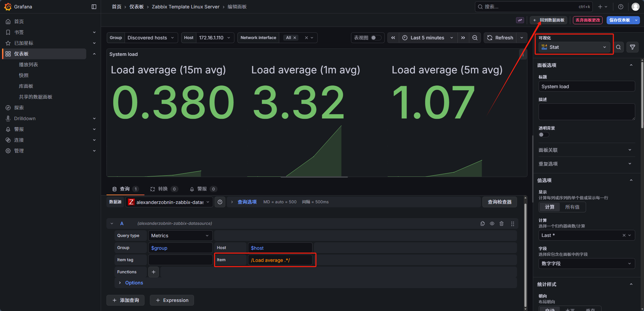644x311 pixels.
Task: Go to 'Zabbix Template Linux Server' breadcrumb
Action: coord(186,7)
